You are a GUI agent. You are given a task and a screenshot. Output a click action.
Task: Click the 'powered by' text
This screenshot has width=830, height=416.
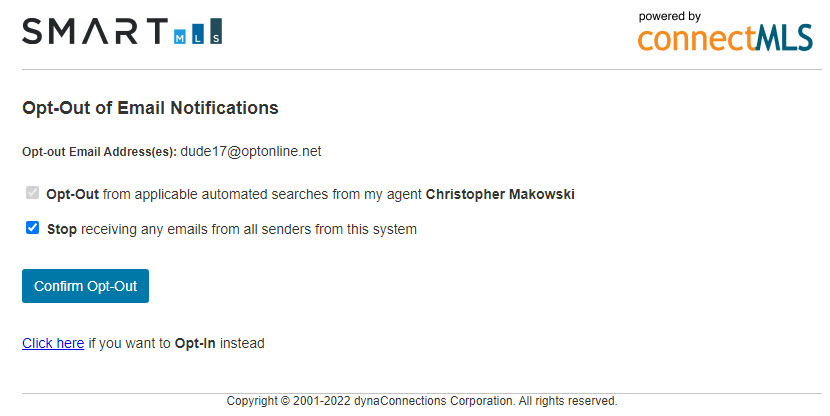point(670,16)
